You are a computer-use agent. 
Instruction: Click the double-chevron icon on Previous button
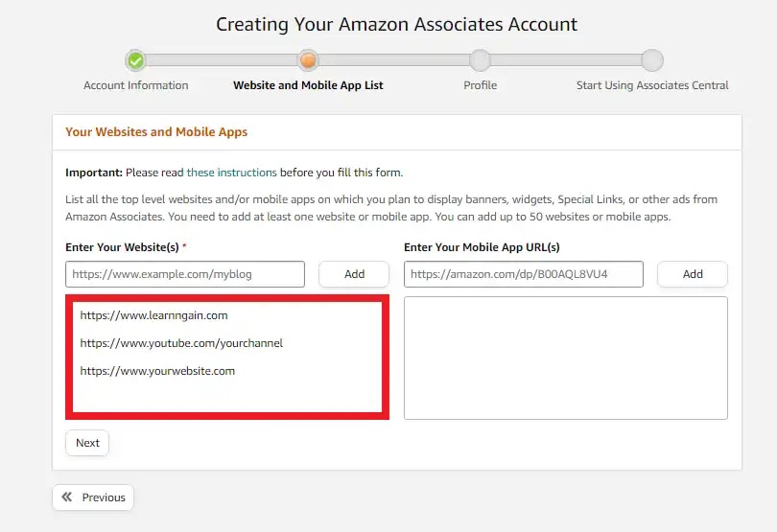[67, 497]
